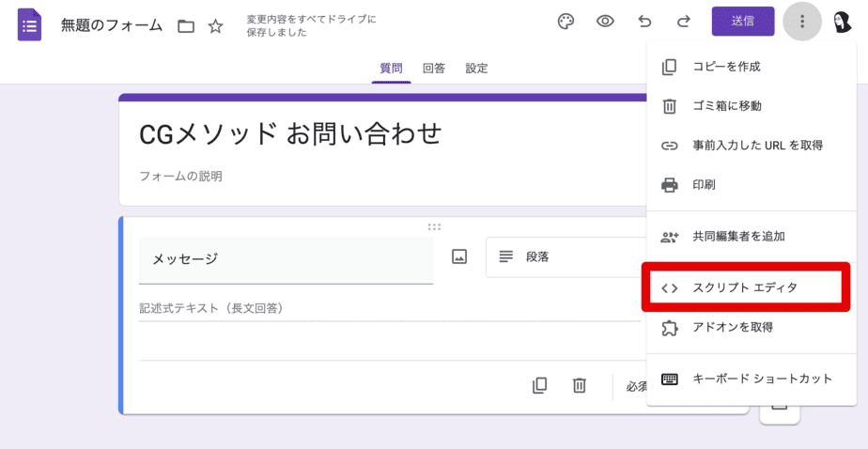The width and height of the screenshot is (868, 449).
Task: Switch to the 質問 tab
Action: point(391,69)
